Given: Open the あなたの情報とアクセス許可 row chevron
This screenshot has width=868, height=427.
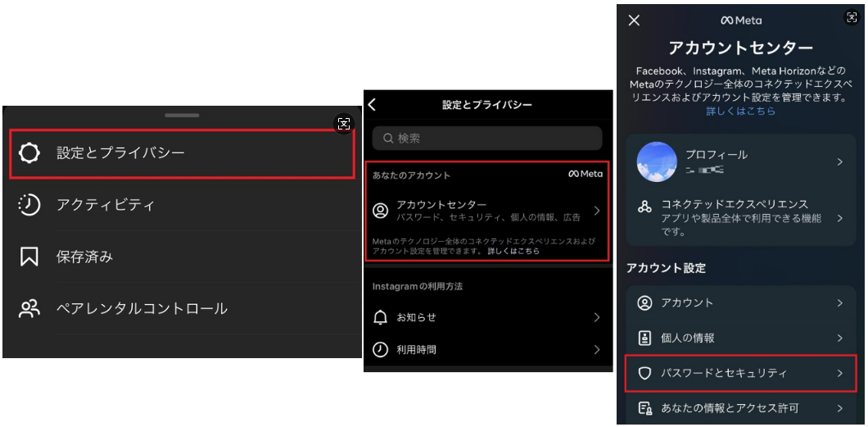Looking at the screenshot, I should pos(840,409).
